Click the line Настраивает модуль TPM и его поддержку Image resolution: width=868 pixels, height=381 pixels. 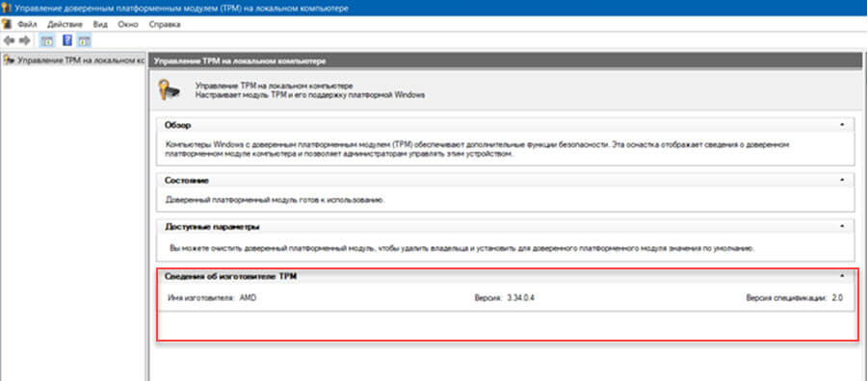[x=310, y=95]
